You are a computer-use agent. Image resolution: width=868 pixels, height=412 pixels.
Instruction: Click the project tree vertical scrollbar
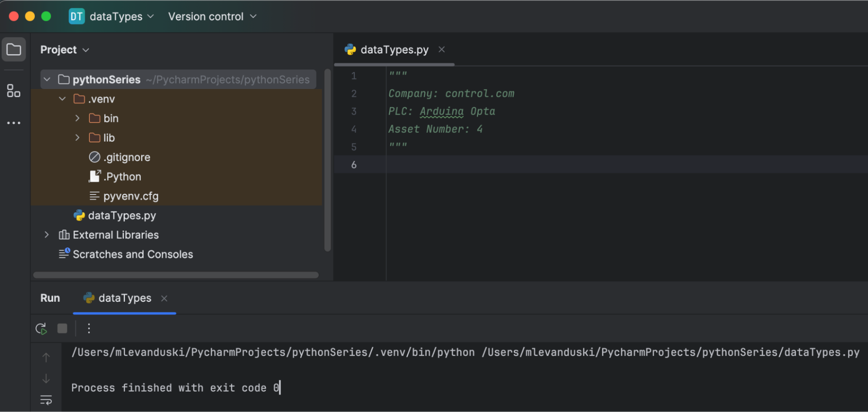coord(327,160)
